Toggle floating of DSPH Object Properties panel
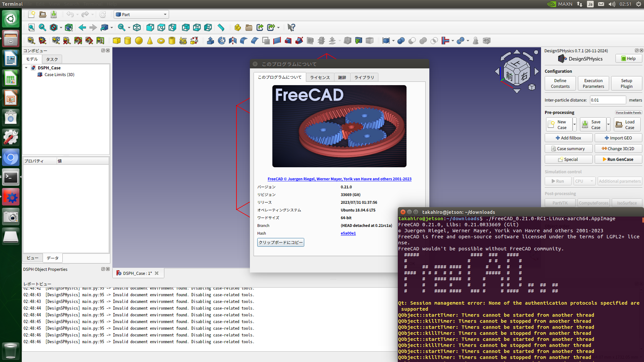The width and height of the screenshot is (644, 362). (x=103, y=269)
